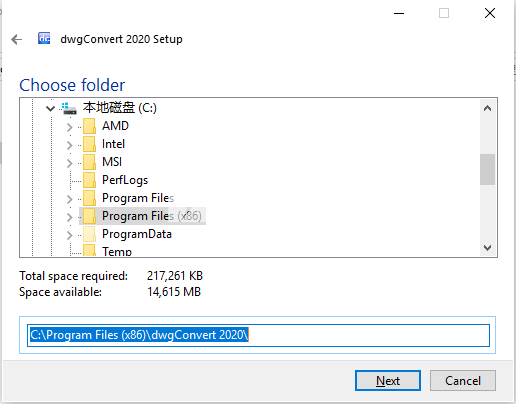Viewport: 516px width, 404px height.
Task: Collapse the local disk (C:) tree node
Action: click(x=50, y=108)
